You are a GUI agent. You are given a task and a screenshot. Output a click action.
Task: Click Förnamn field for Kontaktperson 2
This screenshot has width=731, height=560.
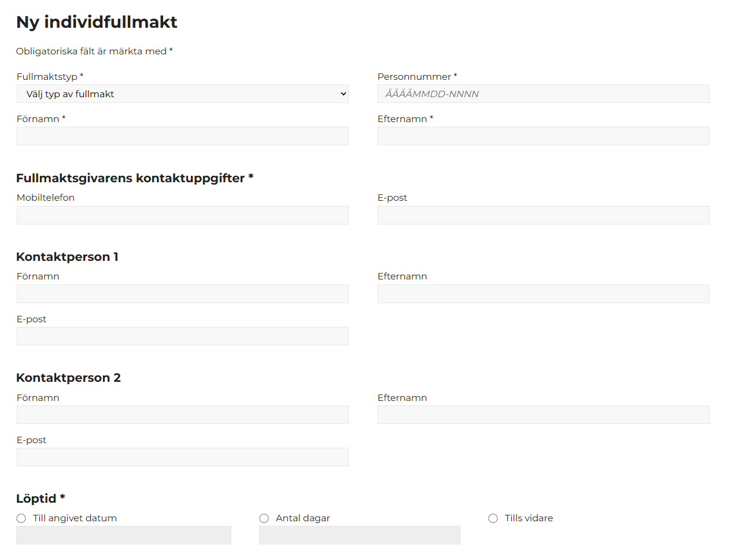[x=182, y=415]
